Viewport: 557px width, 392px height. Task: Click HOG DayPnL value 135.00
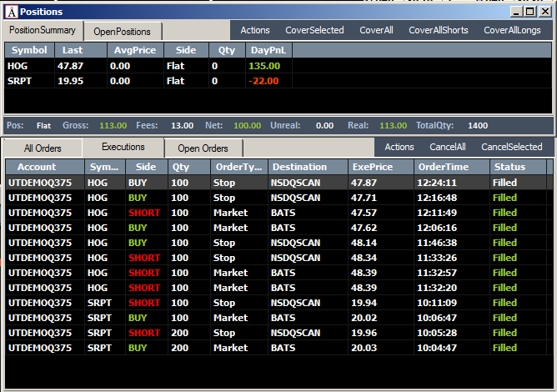(264, 66)
